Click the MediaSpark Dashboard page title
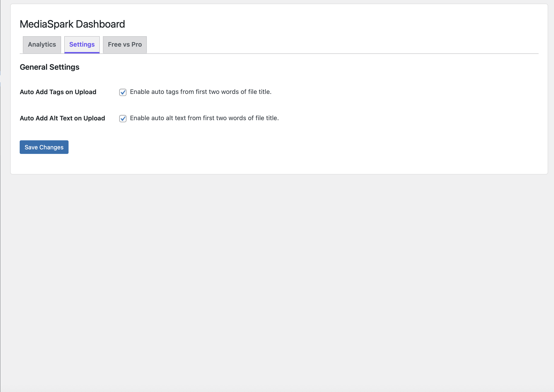The image size is (554, 392). point(72,24)
